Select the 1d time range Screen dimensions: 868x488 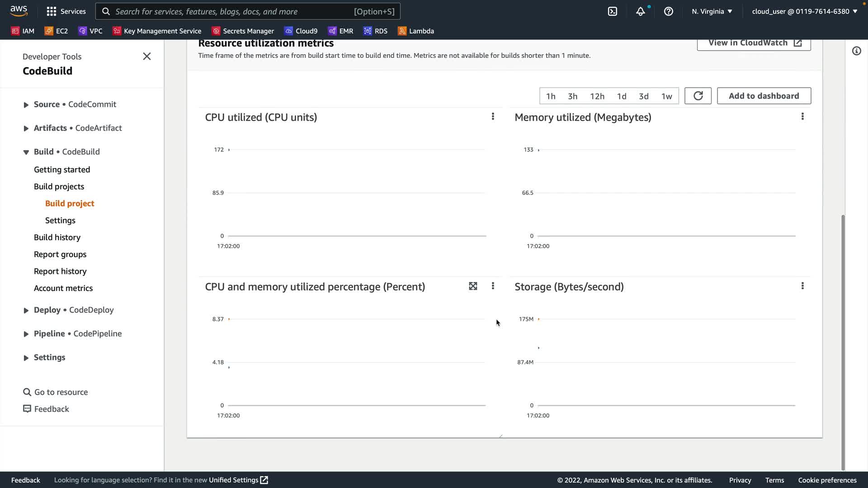click(x=622, y=96)
